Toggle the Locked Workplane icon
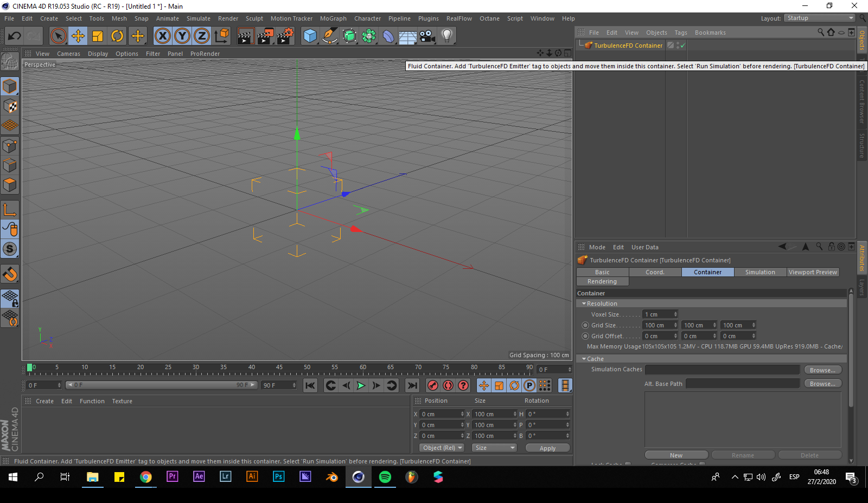The image size is (868, 503). (10, 298)
